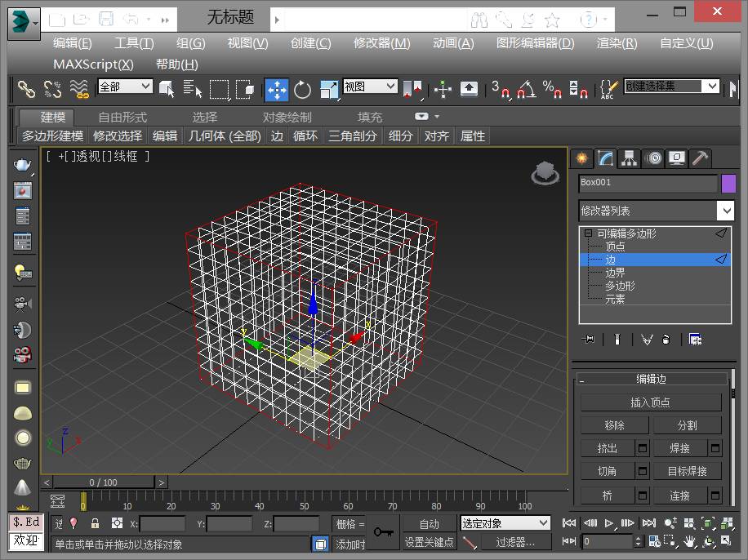Click the Rectangular Selection Region icon
Image resolution: width=748 pixels, height=560 pixels.
click(219, 89)
